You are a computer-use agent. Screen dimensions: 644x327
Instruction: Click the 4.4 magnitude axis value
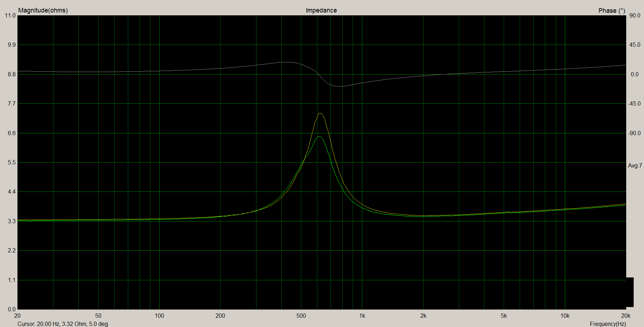pyautogui.click(x=12, y=191)
